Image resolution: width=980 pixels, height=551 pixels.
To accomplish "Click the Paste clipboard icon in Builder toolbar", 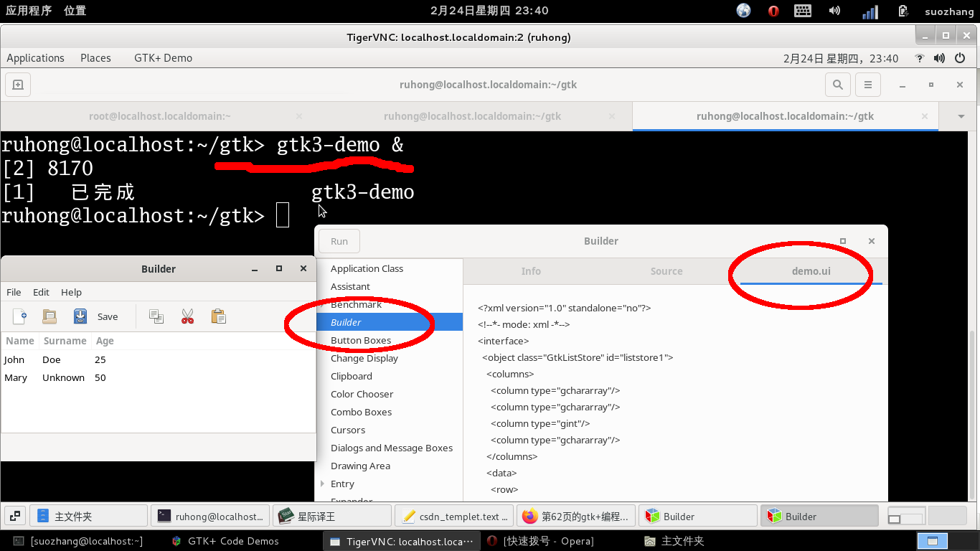I will tap(219, 316).
